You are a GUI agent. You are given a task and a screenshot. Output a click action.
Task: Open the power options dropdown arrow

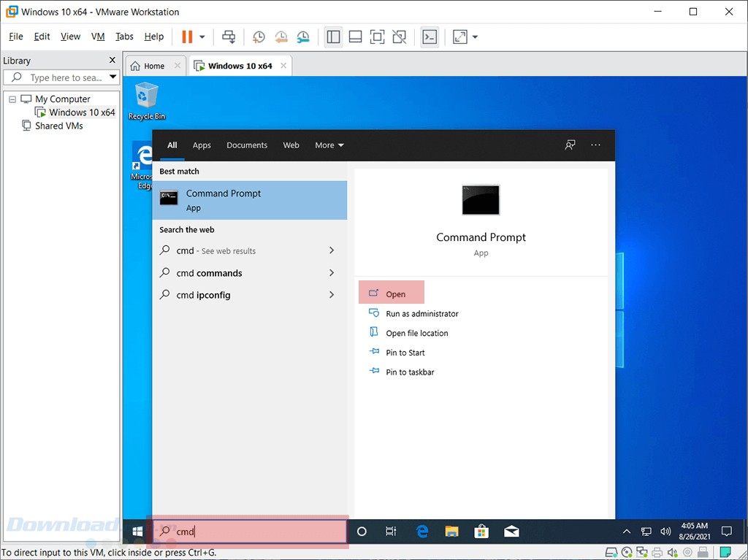click(x=202, y=37)
